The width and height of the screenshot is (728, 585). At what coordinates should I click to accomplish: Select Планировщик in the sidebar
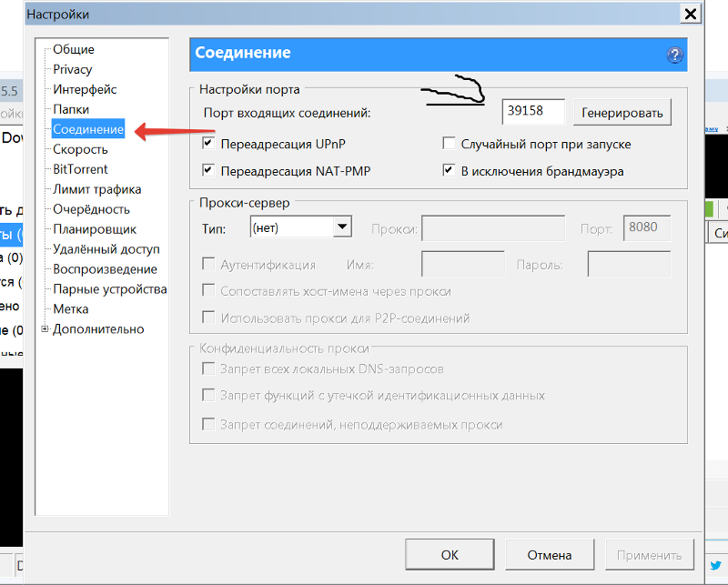click(x=95, y=229)
